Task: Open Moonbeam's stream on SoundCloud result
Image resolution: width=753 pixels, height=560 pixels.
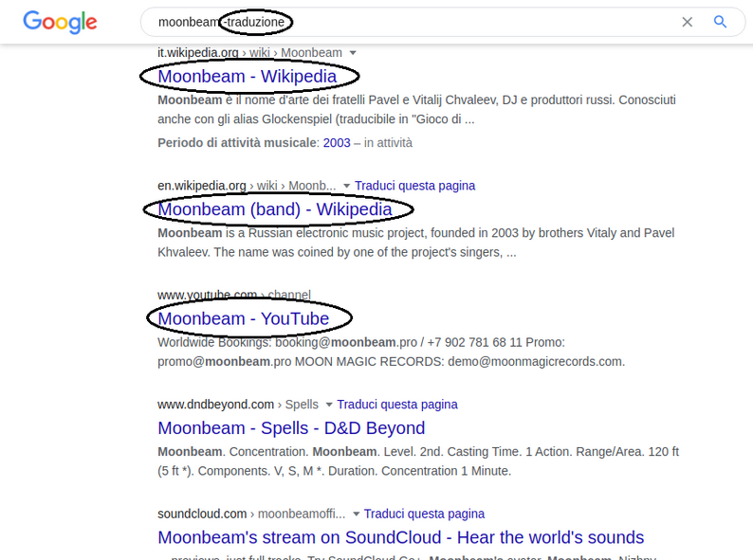Action: [x=401, y=537]
